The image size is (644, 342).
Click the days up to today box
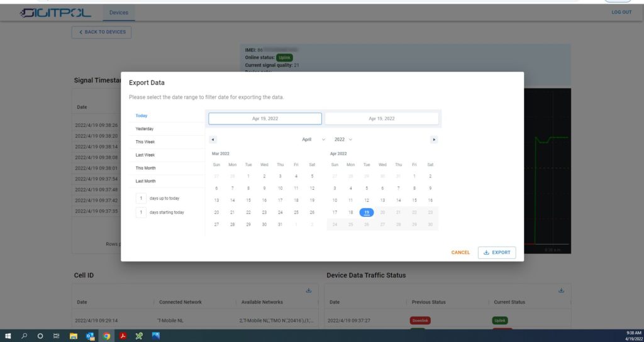pos(142,199)
